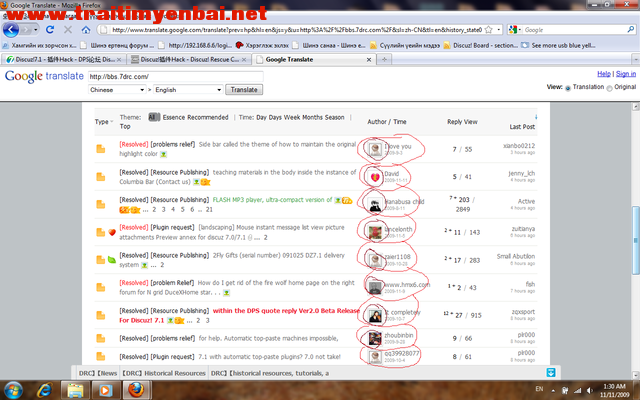Image resolution: width=640 pixels, height=400 pixels.
Task: Click the EN language indicator
Action: click(x=539, y=389)
